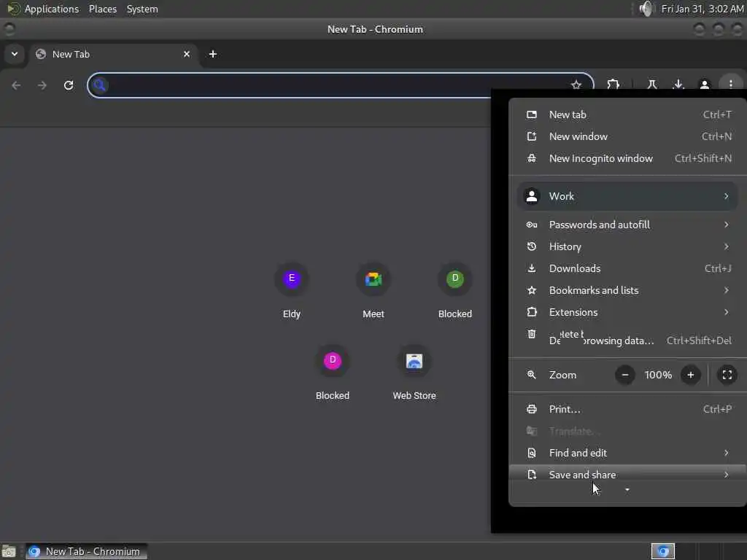Open the pink Blocked shortcut tile

click(x=333, y=373)
